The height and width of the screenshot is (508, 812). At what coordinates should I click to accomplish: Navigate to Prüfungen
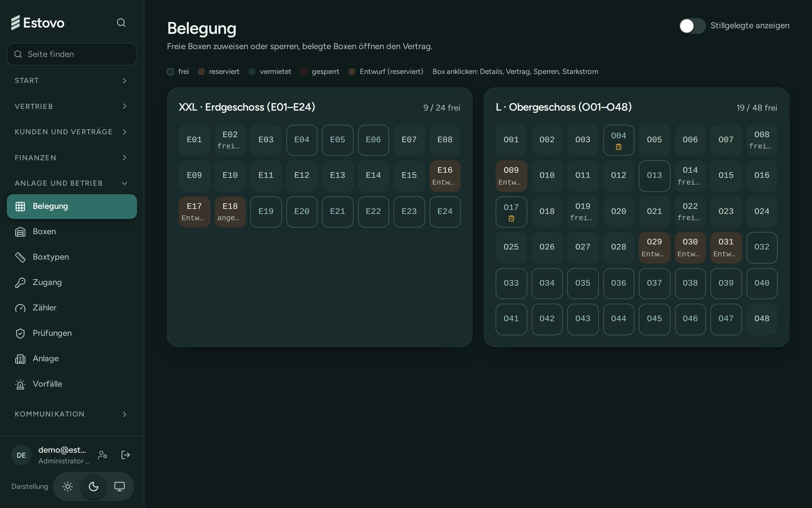click(72, 333)
